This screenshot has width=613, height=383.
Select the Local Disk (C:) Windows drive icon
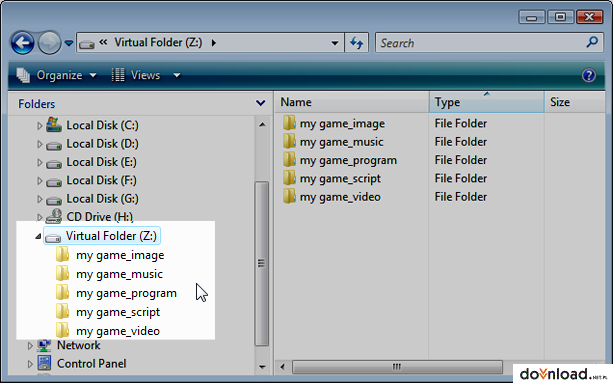tap(54, 125)
